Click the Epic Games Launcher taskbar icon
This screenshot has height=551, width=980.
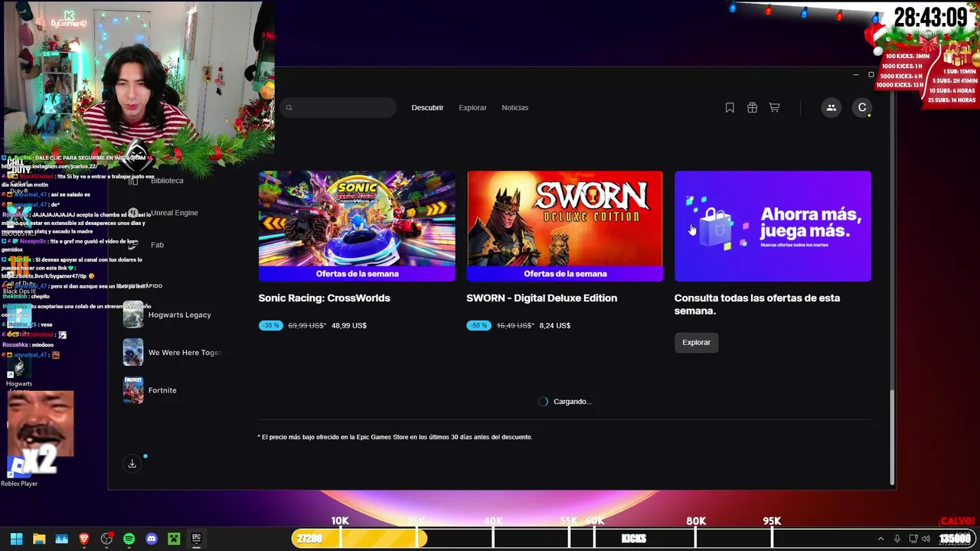click(x=196, y=539)
